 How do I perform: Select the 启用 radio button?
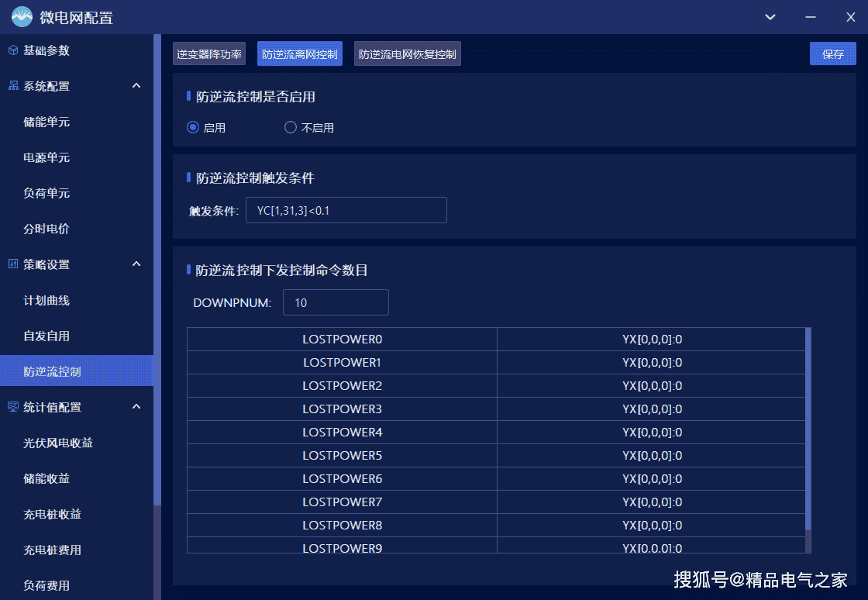(x=193, y=127)
